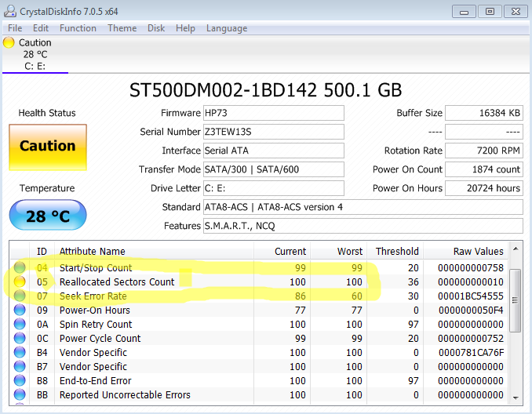
Task: Select the Reported Uncorrectable Errors attribute name
Action: [125, 395]
